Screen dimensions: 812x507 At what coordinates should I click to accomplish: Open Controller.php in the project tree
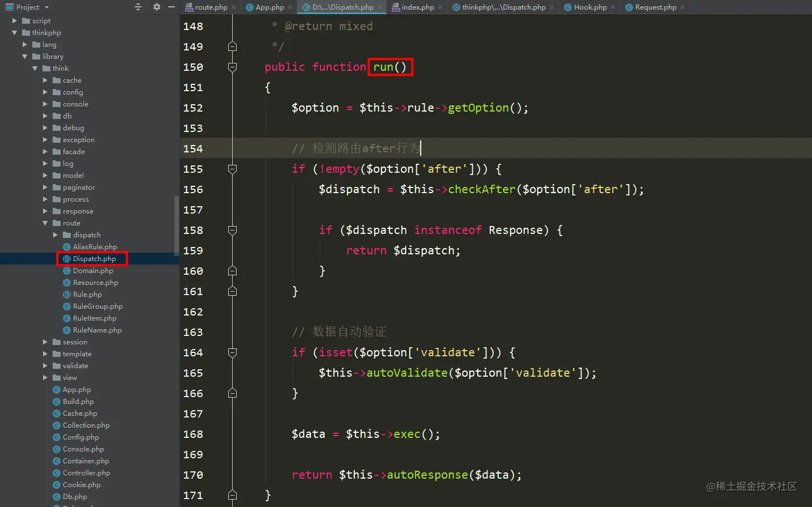[x=82, y=473]
